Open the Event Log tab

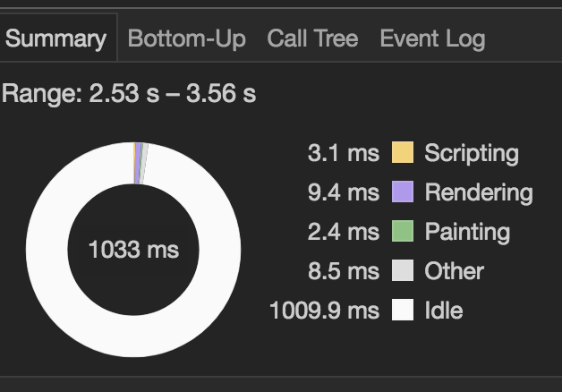(x=432, y=38)
